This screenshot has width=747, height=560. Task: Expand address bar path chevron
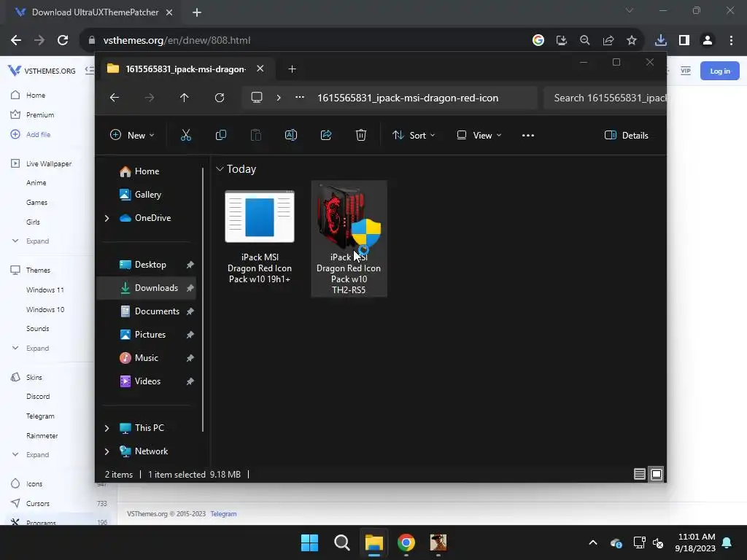[279, 98]
